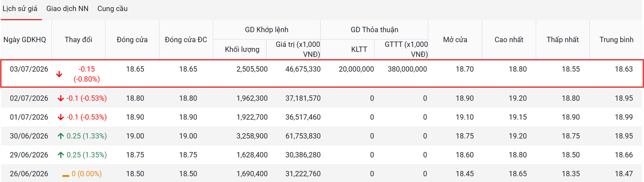Click the Cao nhất column header
The image size is (644, 182).
tap(509, 40)
